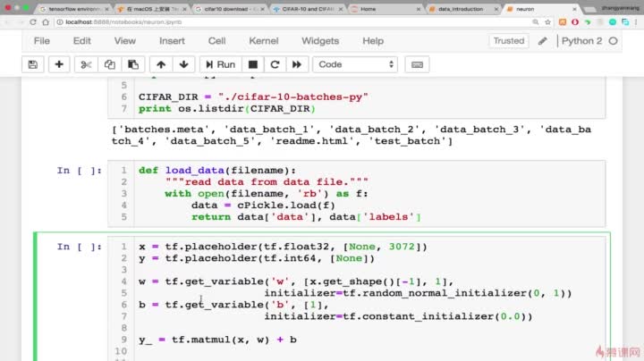Paste cells below icon

(x=133, y=64)
